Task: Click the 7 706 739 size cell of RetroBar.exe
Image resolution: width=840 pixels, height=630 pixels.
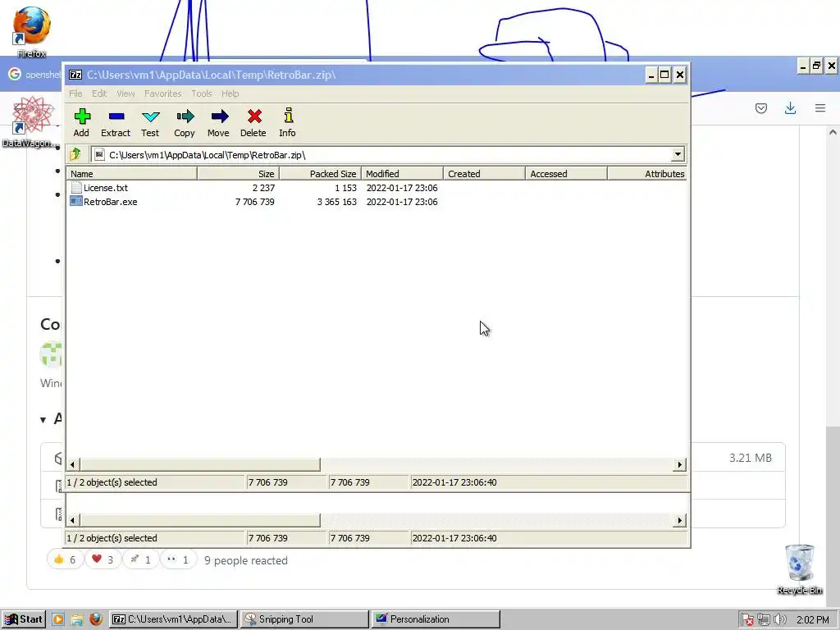Action: click(255, 202)
